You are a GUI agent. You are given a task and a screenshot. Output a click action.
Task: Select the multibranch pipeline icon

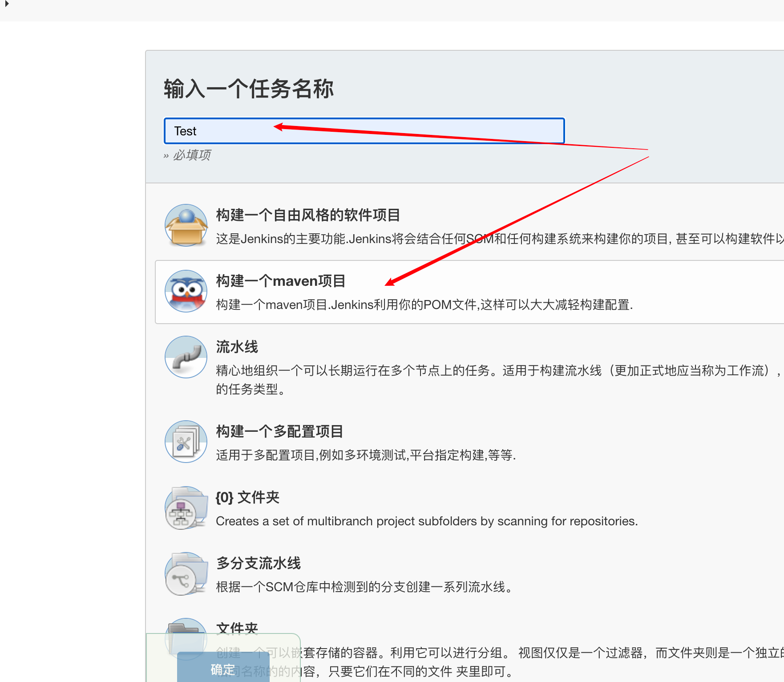click(x=186, y=573)
